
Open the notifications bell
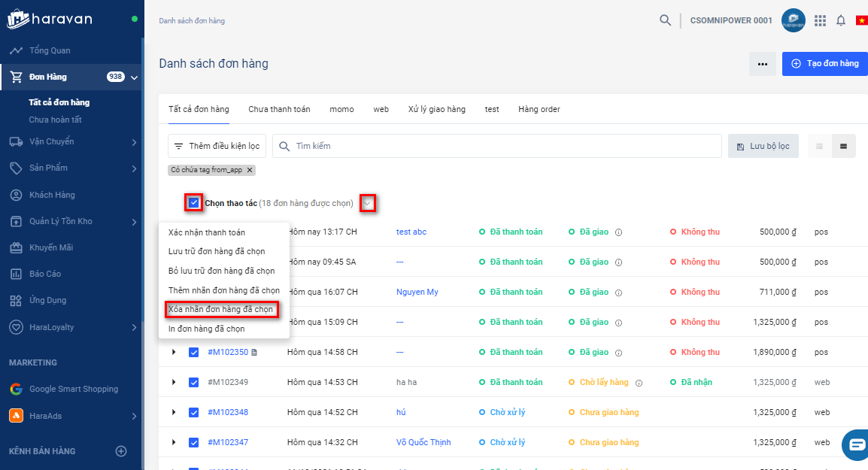click(841, 20)
